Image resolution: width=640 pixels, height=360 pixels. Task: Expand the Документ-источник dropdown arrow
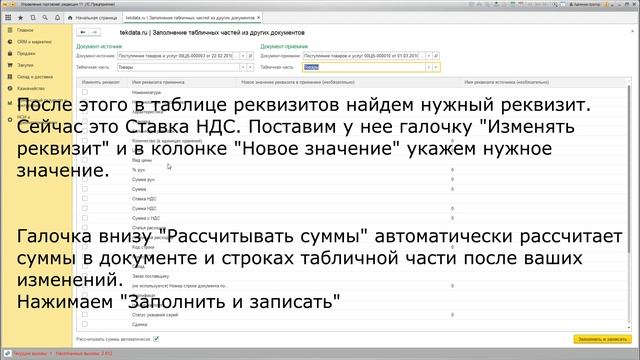(x=243, y=56)
